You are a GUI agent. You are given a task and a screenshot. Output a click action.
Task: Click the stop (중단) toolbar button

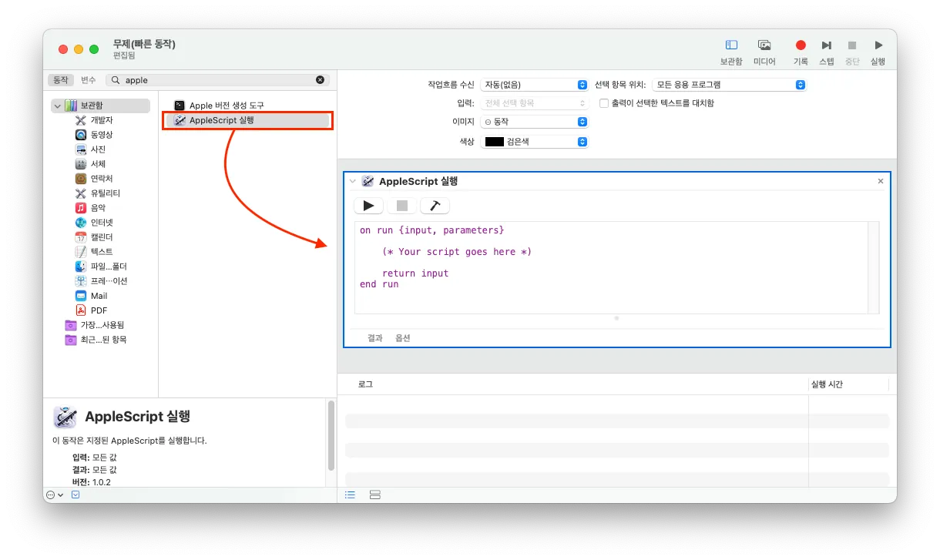pyautogui.click(x=852, y=45)
